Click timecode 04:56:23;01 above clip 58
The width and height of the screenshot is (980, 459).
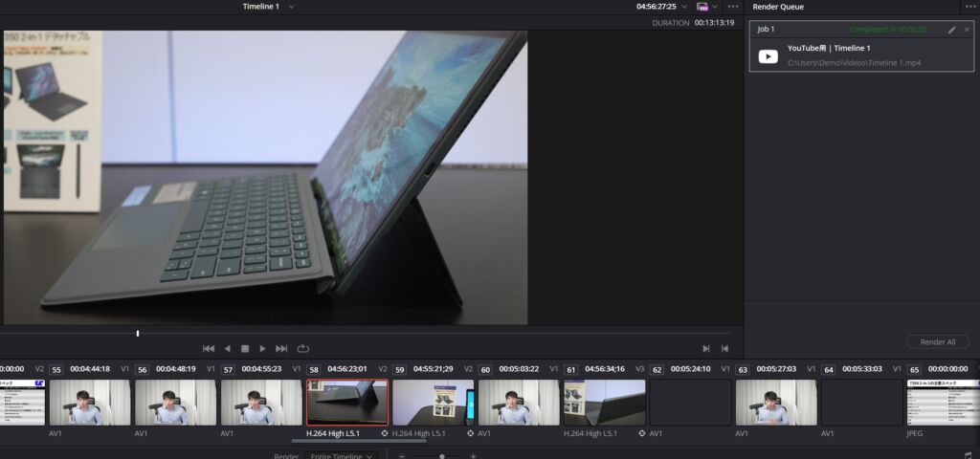pyautogui.click(x=346, y=369)
